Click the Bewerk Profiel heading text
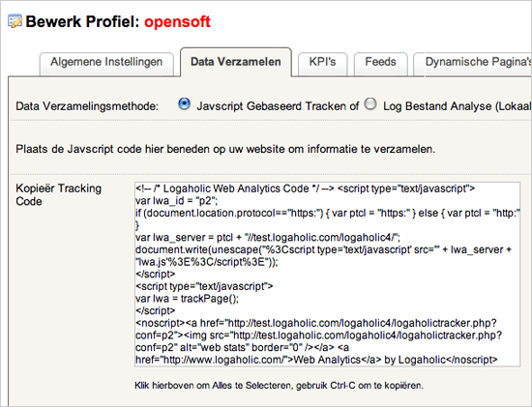The image size is (532, 407). [x=82, y=21]
